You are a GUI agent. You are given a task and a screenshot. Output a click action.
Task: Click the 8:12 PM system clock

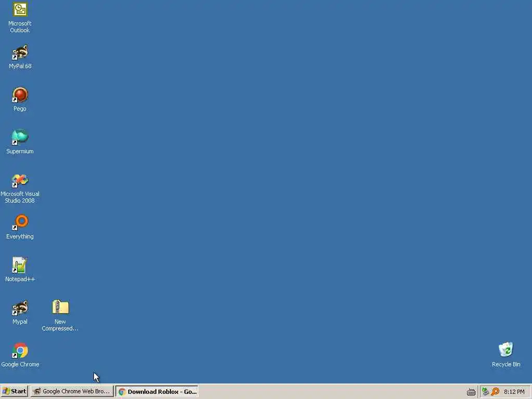514,392
